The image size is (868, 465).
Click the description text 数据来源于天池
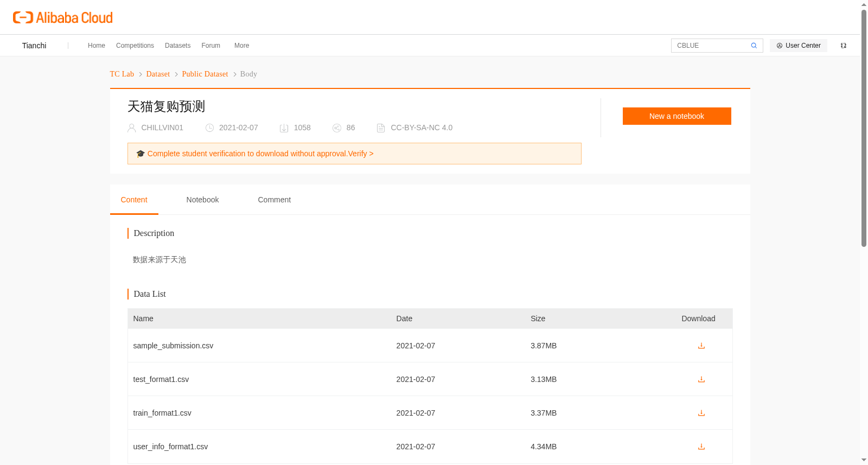tap(159, 260)
